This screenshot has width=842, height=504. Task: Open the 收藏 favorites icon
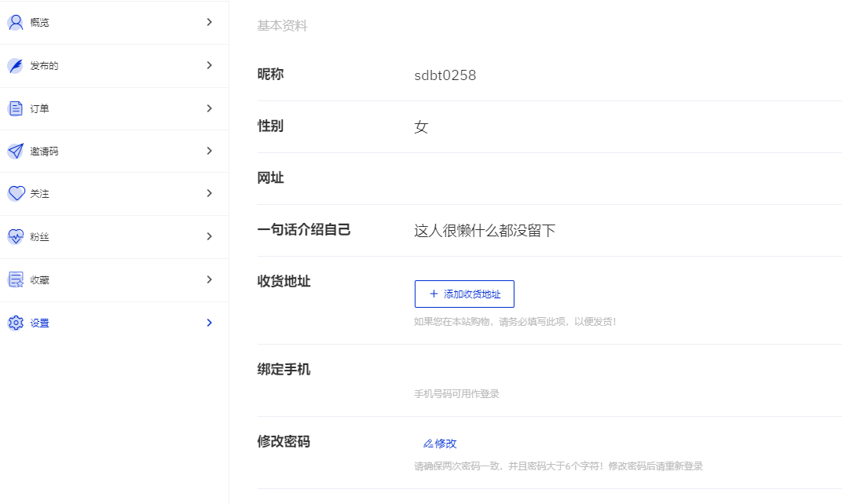[16, 279]
